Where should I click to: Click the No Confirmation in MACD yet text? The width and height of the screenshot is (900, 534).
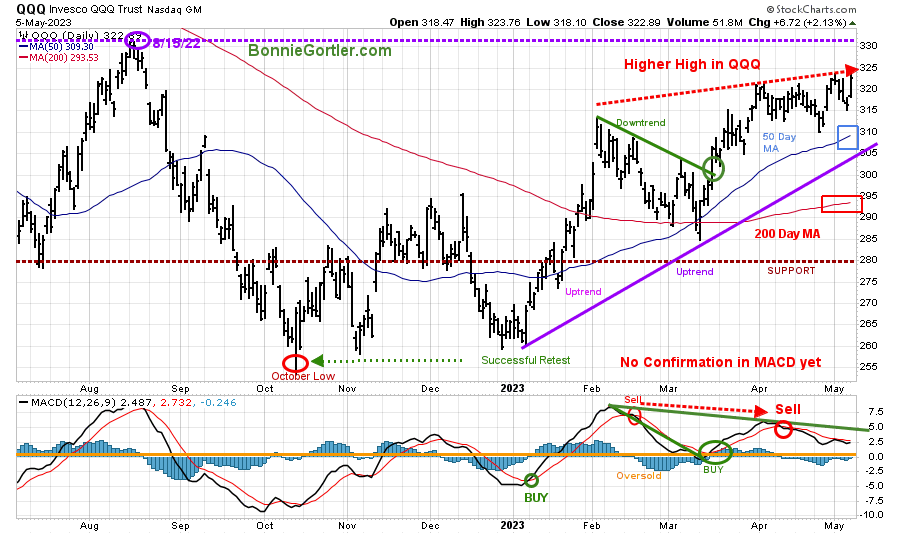coord(720,362)
